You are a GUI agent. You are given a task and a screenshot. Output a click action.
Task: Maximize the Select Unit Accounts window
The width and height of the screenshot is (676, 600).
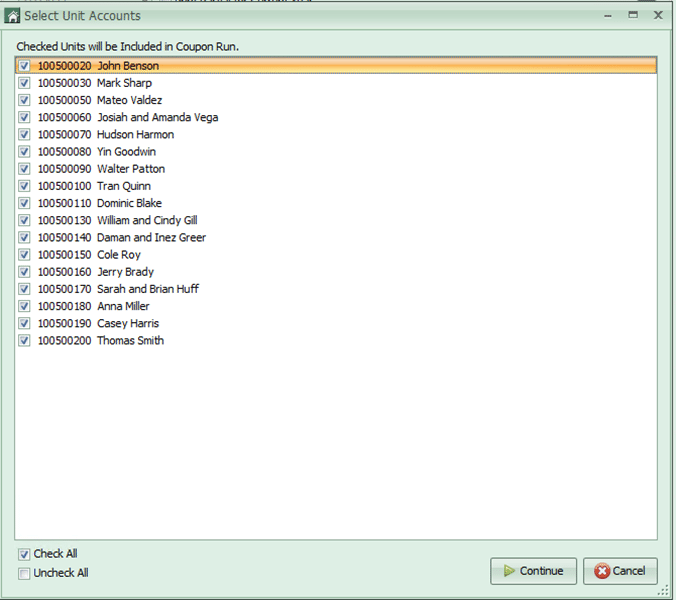[633, 15]
